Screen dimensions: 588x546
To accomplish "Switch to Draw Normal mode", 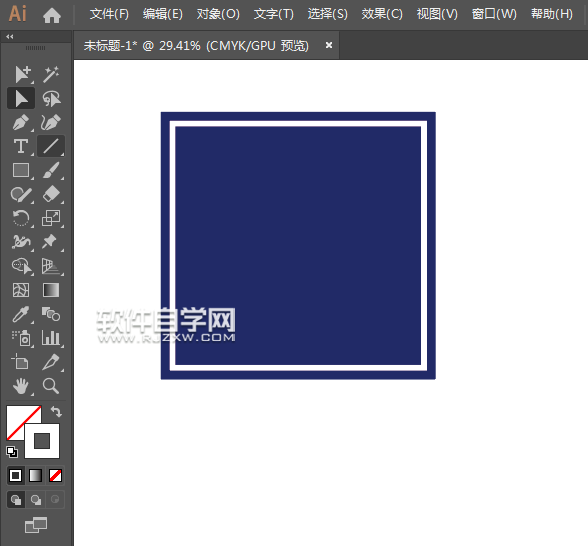I will 16,500.
